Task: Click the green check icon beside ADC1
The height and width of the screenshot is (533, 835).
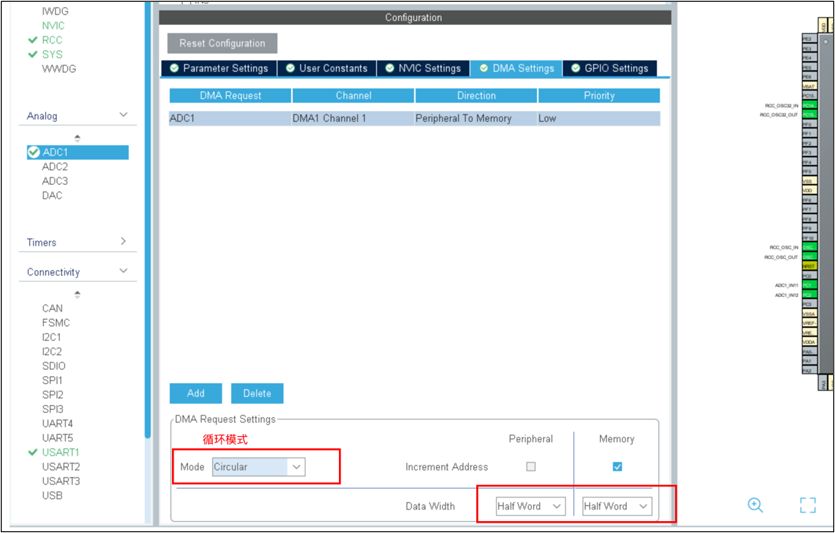Action: tap(34, 152)
